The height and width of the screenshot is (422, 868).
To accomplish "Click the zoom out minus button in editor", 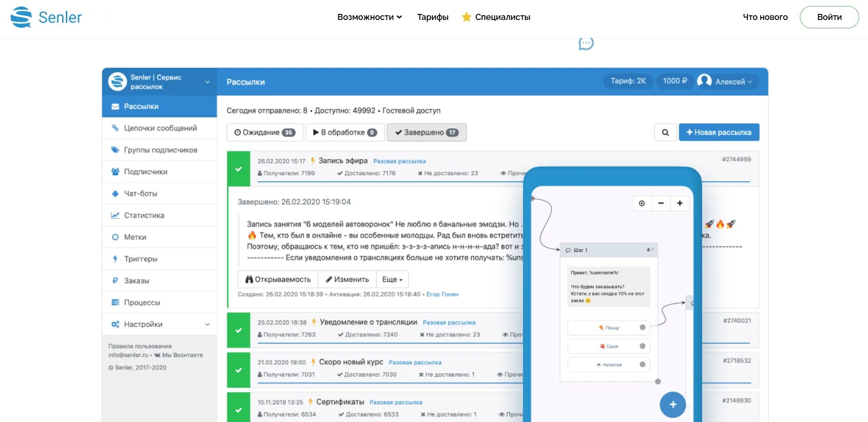I will [x=661, y=203].
